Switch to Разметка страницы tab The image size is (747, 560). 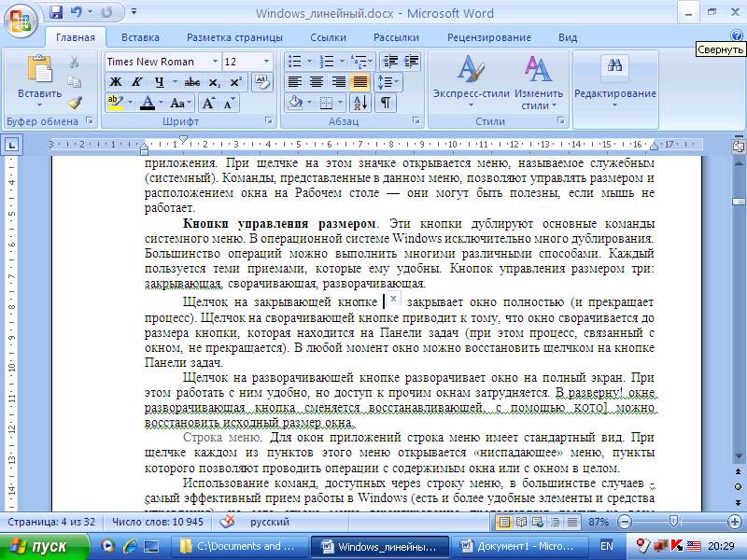point(234,37)
